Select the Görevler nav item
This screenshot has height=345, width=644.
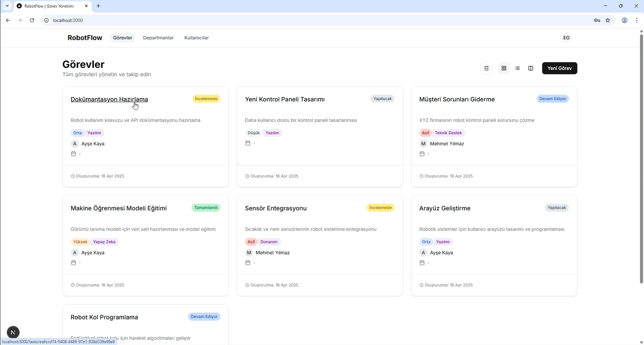[x=123, y=38]
